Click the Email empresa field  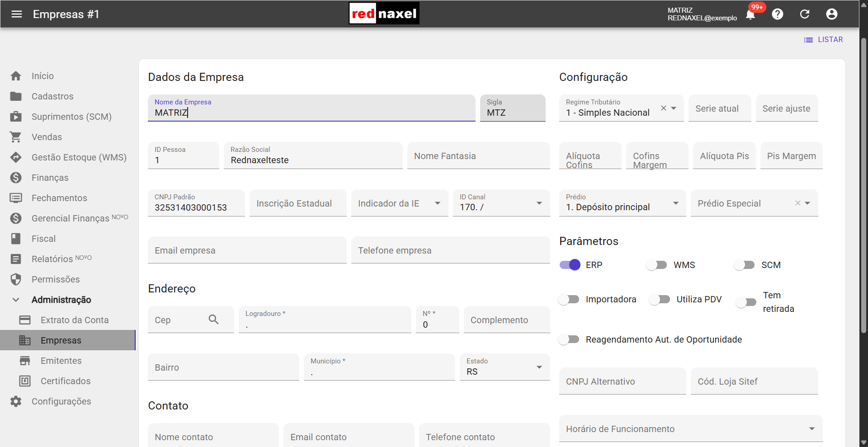(247, 250)
